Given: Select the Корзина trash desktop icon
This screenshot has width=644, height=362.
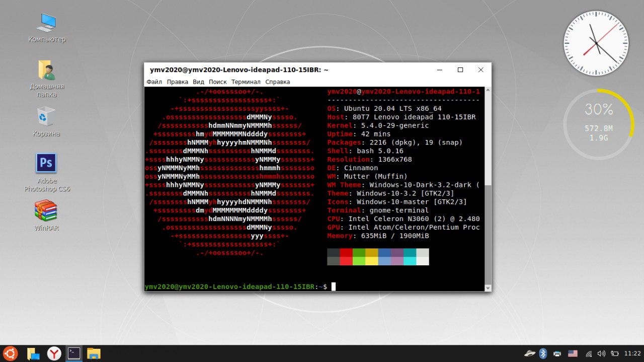Looking at the screenshot, I should click(46, 121).
